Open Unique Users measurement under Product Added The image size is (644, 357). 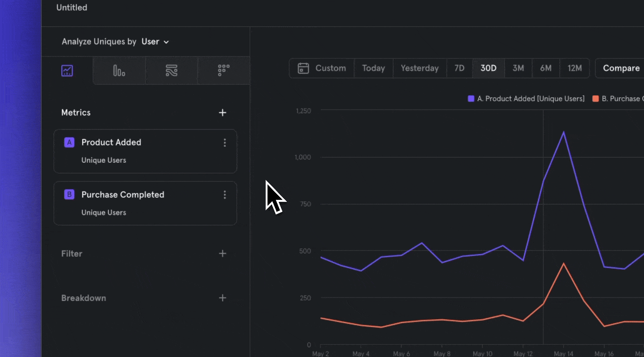tap(104, 160)
